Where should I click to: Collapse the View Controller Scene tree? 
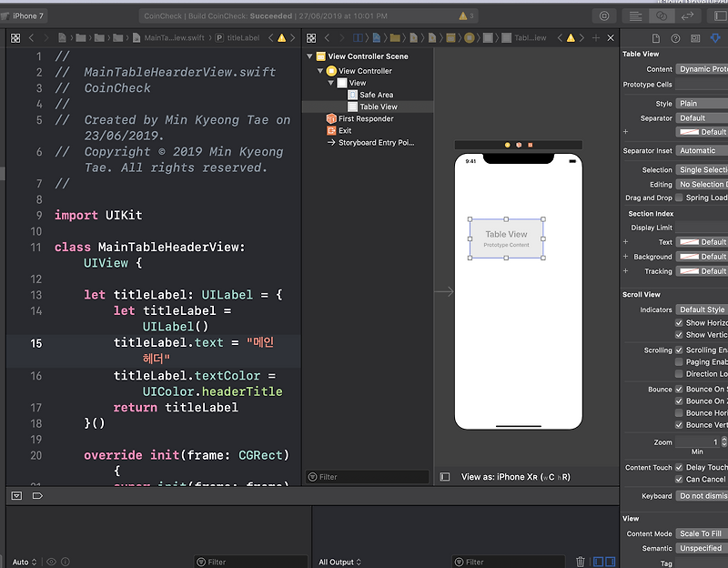pyautogui.click(x=310, y=56)
